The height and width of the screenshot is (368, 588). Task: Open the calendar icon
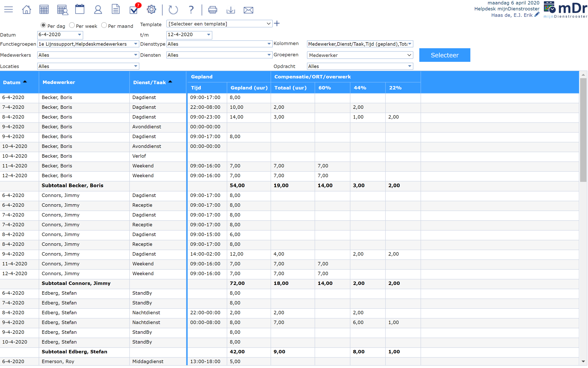pyautogui.click(x=80, y=10)
